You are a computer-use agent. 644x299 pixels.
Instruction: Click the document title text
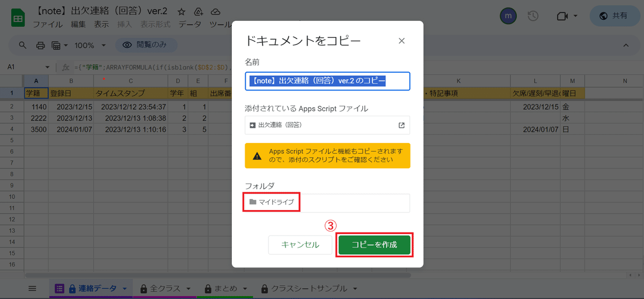tap(100, 11)
